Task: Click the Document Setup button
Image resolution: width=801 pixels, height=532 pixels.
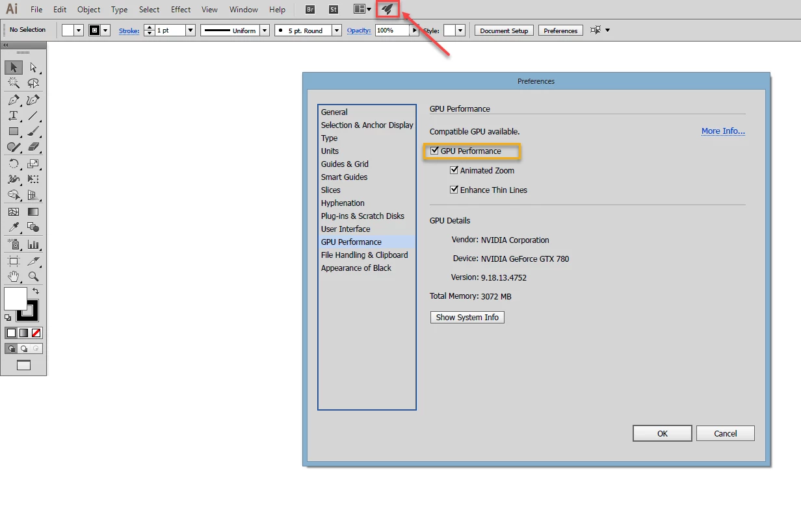Action: point(505,31)
